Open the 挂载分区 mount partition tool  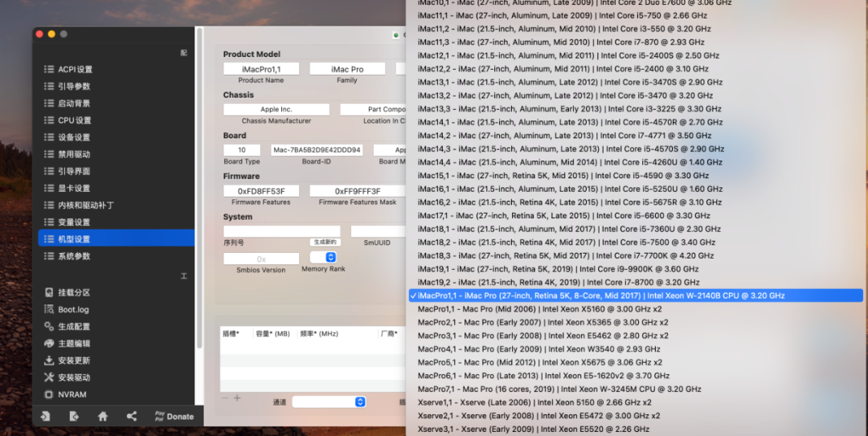[x=67, y=292]
